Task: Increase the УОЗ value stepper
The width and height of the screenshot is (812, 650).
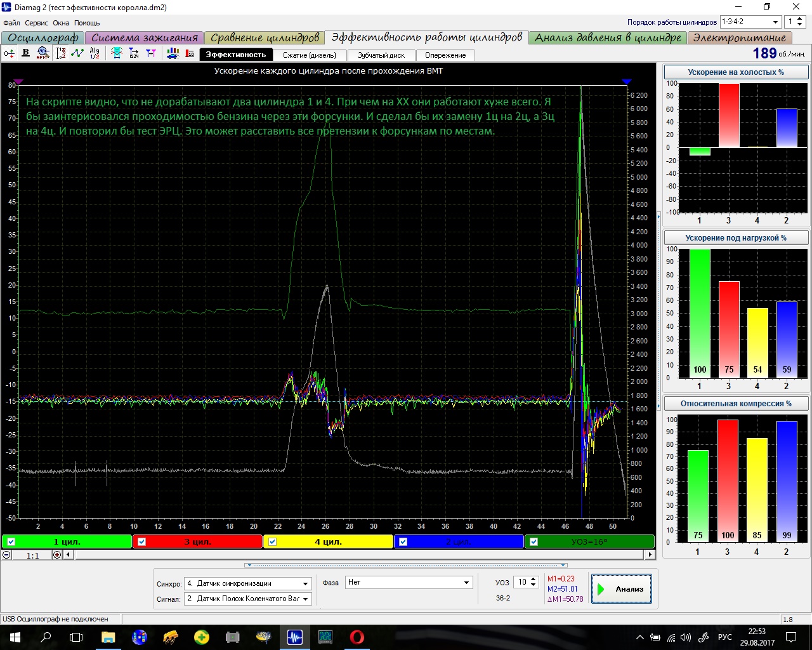Action: coord(534,580)
